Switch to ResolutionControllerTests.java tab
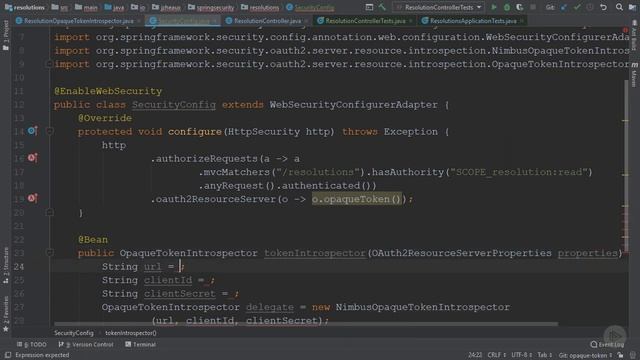 pyautogui.click(x=365, y=21)
